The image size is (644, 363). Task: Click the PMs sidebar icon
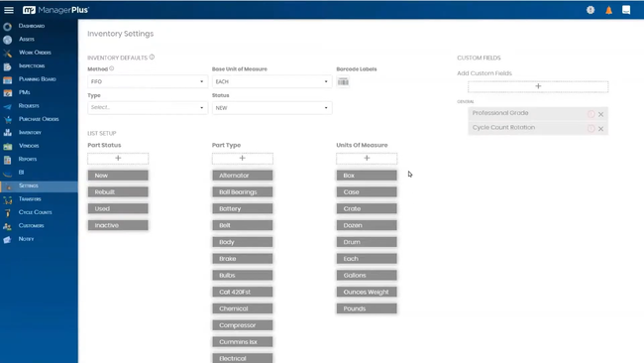tap(7, 93)
